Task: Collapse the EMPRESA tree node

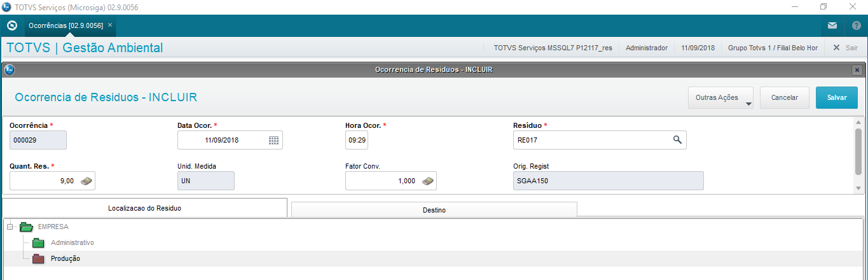Action: click(10, 227)
